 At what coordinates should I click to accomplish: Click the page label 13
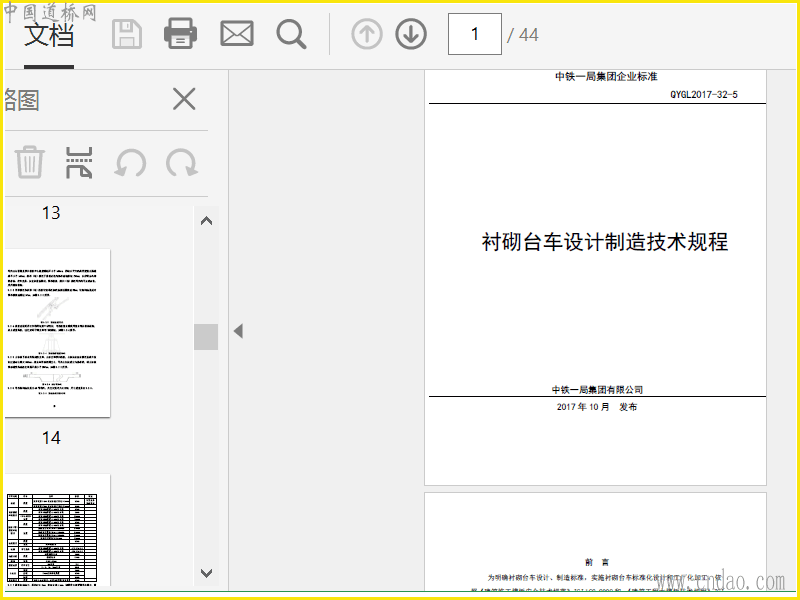tap(51, 213)
